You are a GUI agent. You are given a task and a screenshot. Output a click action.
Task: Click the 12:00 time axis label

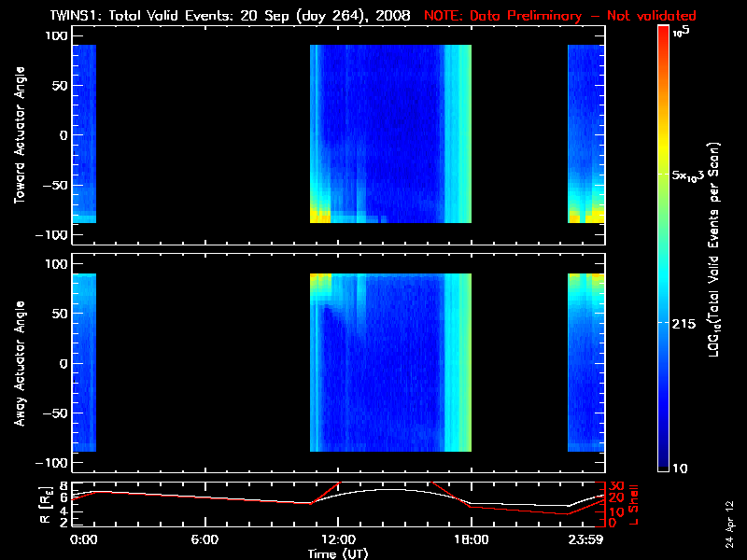pyautogui.click(x=337, y=539)
